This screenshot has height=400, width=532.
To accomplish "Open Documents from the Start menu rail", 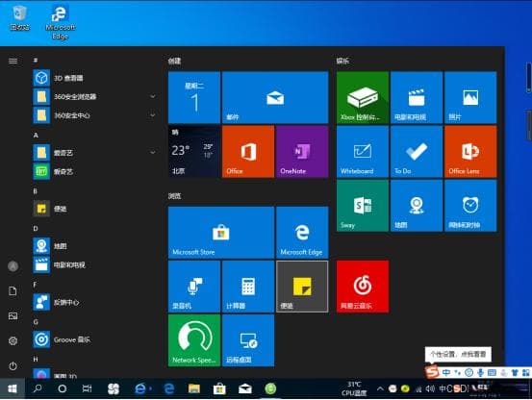I will tap(13, 291).
